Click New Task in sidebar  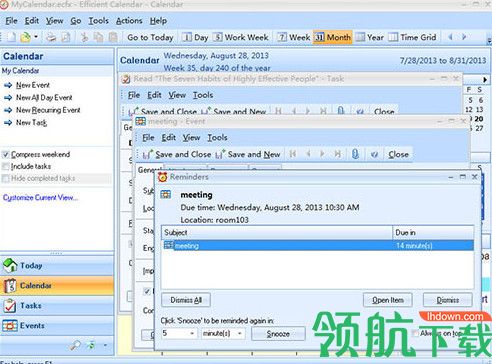click(31, 123)
